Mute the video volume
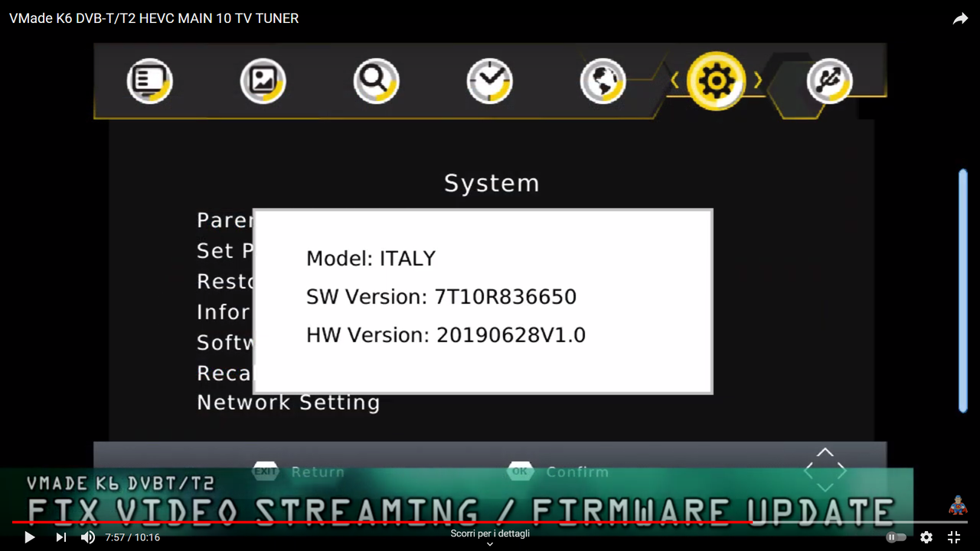980x551 pixels. click(88, 537)
